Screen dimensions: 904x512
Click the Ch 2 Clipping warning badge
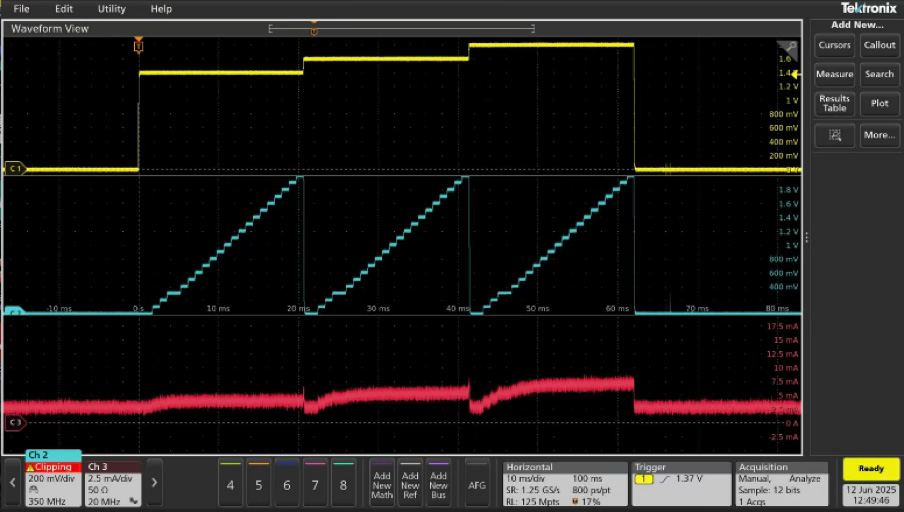(52, 467)
